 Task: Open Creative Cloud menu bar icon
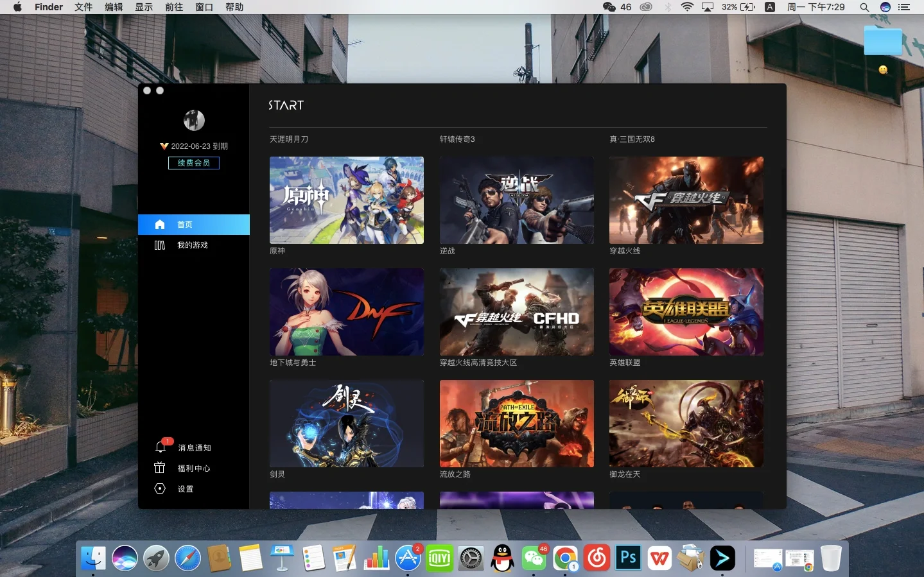coord(646,7)
